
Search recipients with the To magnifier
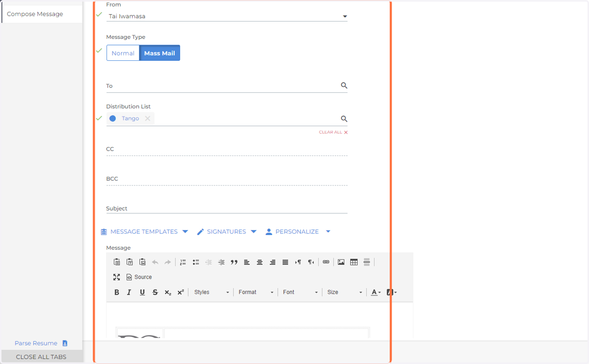[x=344, y=85]
